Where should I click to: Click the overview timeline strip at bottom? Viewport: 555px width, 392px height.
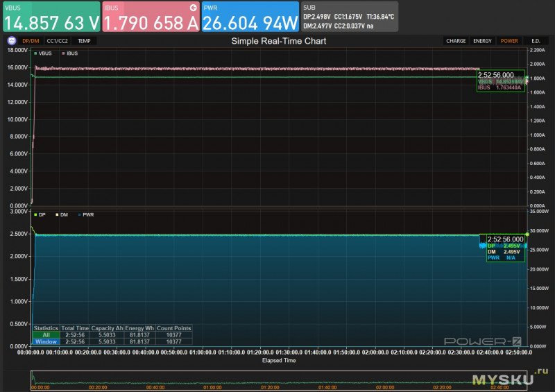coord(277,377)
